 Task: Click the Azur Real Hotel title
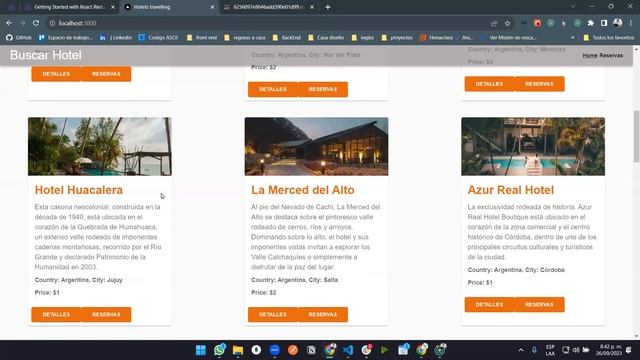(511, 190)
